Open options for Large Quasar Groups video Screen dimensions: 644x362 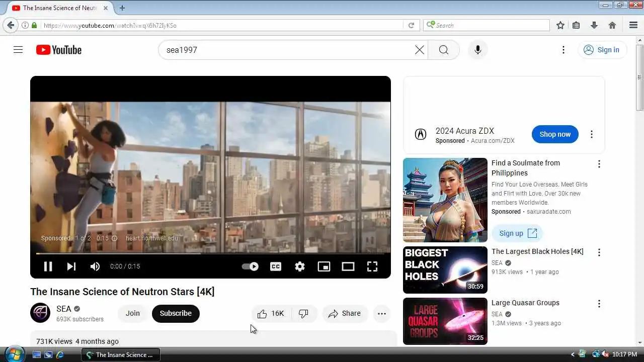coord(599,304)
